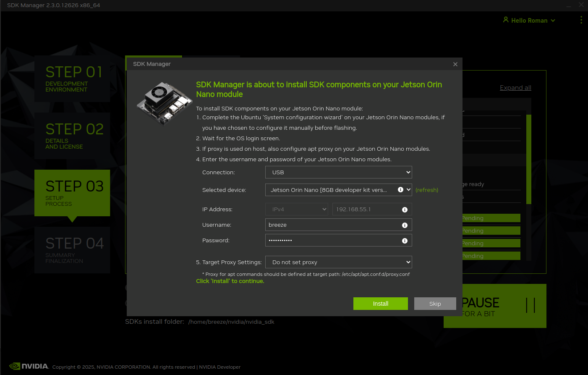Open the Connection USB dropdown
Image resolution: width=588 pixels, height=375 pixels.
point(338,172)
